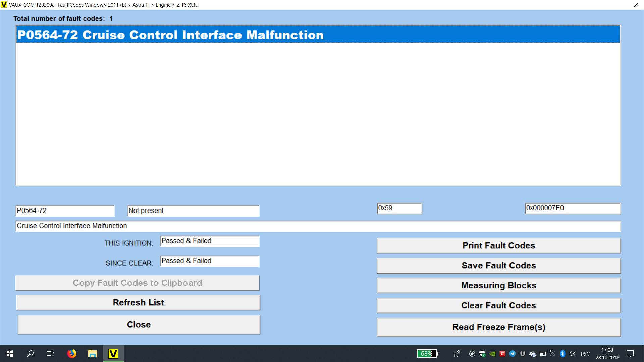Click the fault status 'Not present' field
644x362 pixels.
pyautogui.click(x=193, y=210)
